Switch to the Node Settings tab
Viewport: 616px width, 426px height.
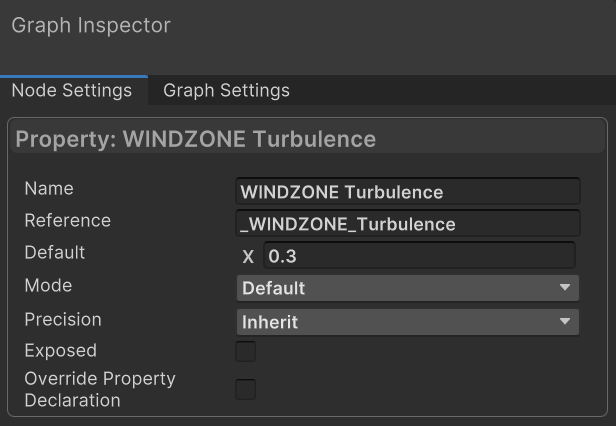[x=72, y=91]
